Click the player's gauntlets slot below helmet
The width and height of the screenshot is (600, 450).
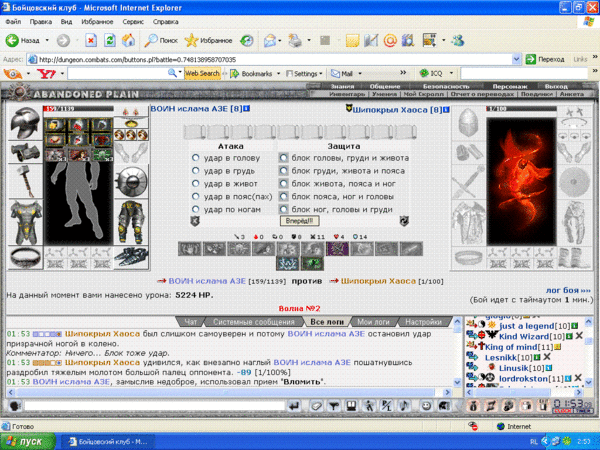coord(25,152)
